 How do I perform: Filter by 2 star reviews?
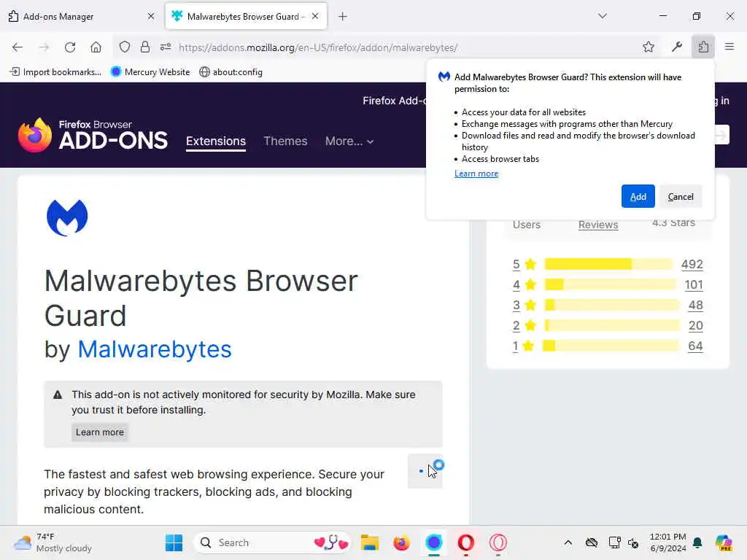pos(516,326)
